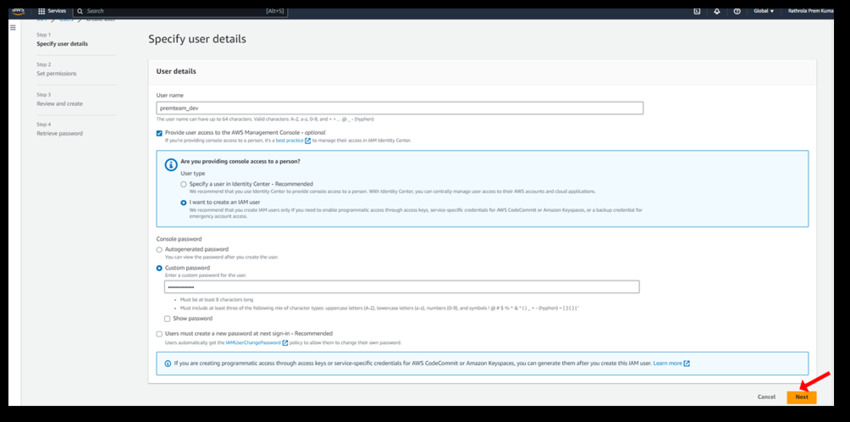
Task: Select Custom password option
Action: [x=159, y=268]
